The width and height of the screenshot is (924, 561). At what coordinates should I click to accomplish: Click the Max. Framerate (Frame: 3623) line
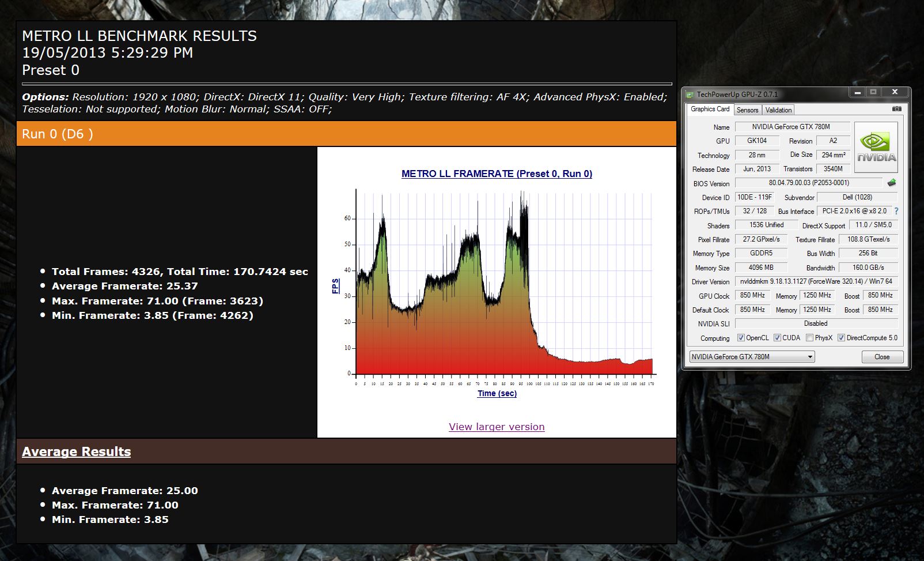pos(157,301)
